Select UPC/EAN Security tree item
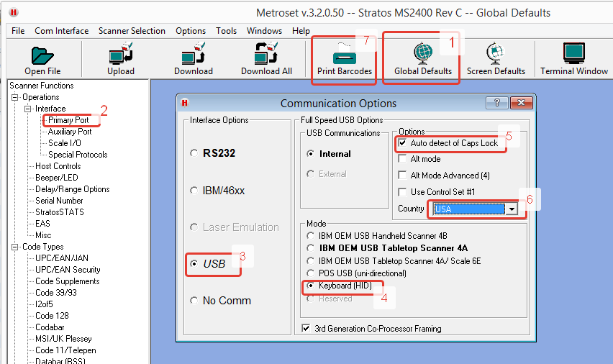The width and height of the screenshot is (613, 364). click(68, 270)
